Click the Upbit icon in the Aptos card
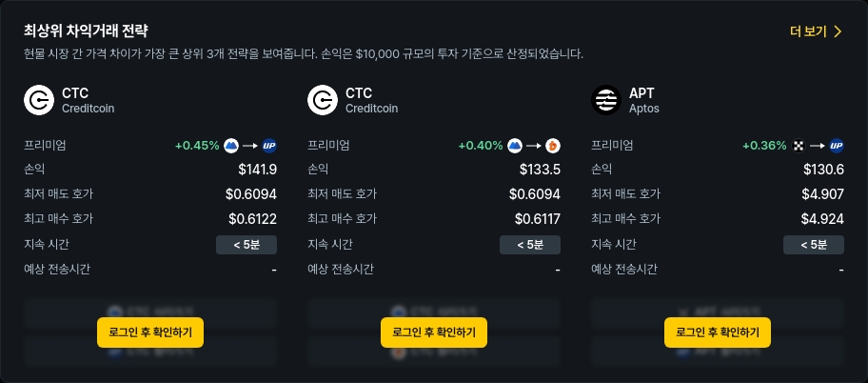This screenshot has height=383, width=868. 837,146
